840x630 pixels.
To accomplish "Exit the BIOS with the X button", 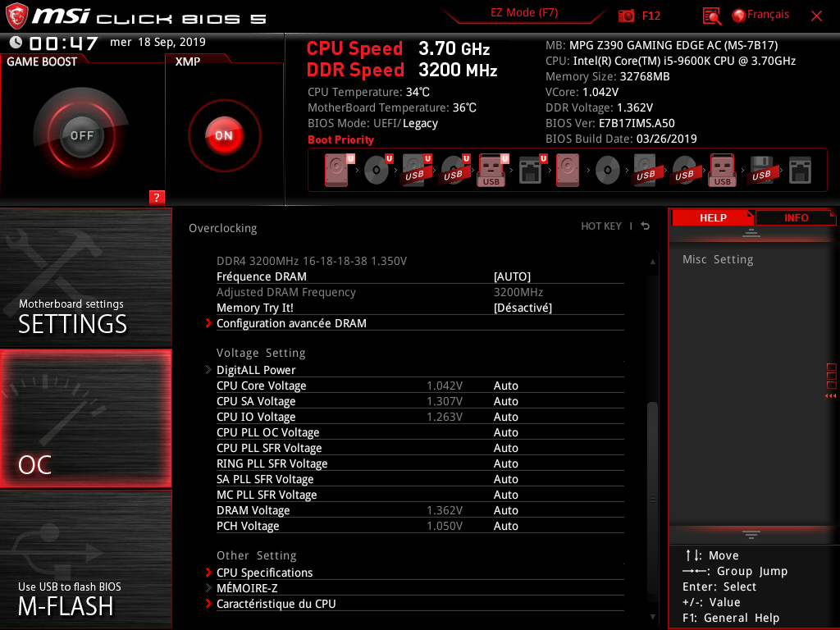I will 816,16.
